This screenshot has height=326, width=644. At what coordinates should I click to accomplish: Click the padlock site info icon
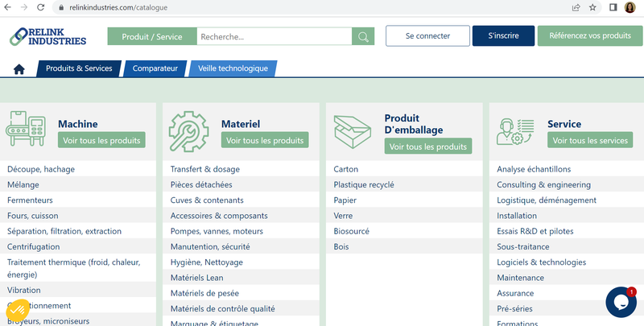click(x=61, y=7)
